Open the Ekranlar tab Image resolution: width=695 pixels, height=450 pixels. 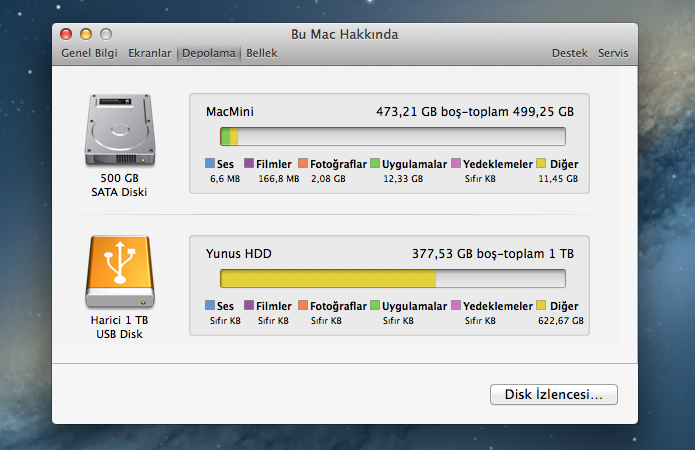(149, 53)
